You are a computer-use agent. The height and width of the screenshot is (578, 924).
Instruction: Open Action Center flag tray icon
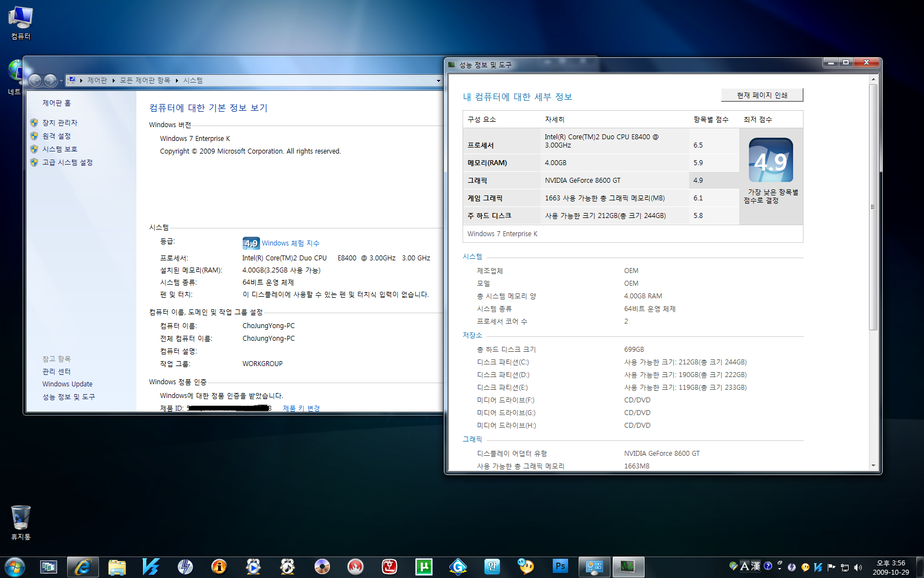coord(832,567)
